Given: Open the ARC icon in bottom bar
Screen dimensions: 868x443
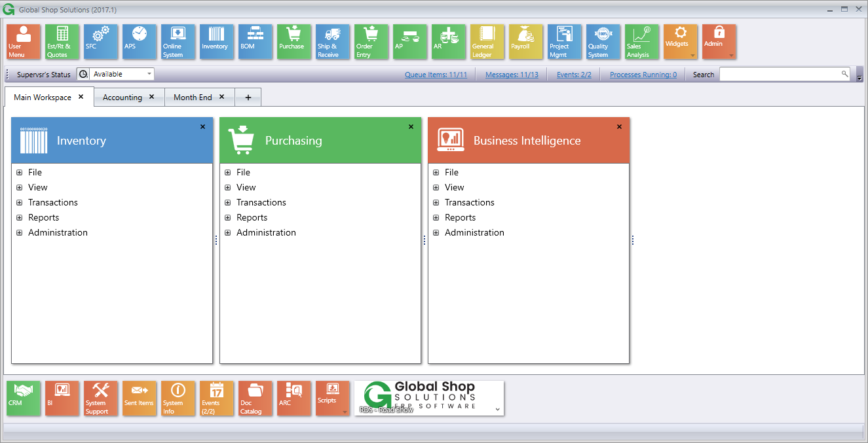Looking at the screenshot, I should tap(293, 398).
